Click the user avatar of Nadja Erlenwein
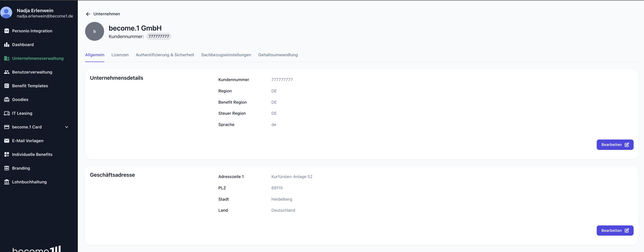644x252 pixels. 6,13
